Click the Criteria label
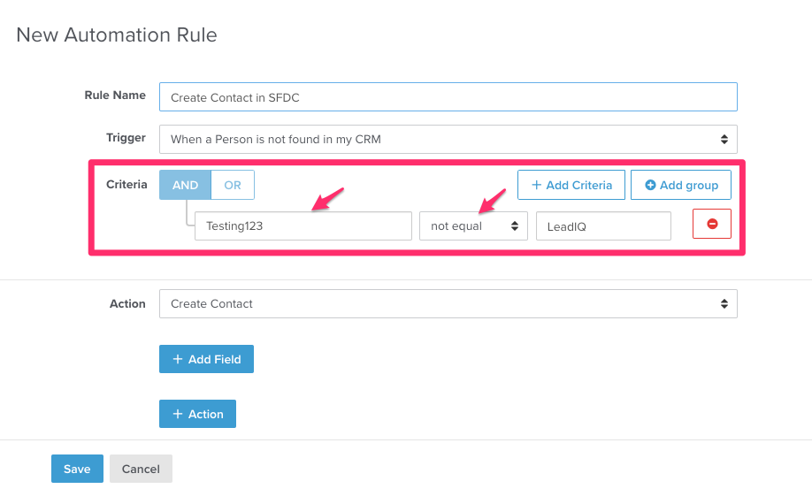 pyautogui.click(x=126, y=185)
